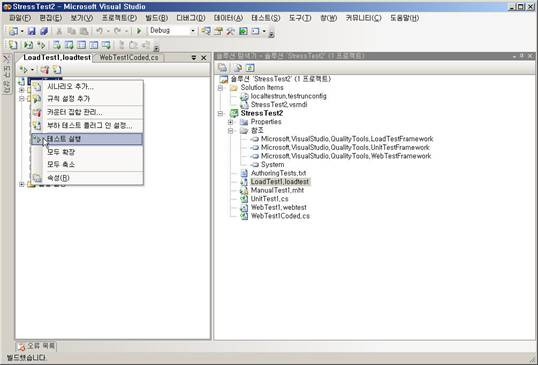Open the 도움말(H) menu
538x365 pixels.
click(x=404, y=18)
